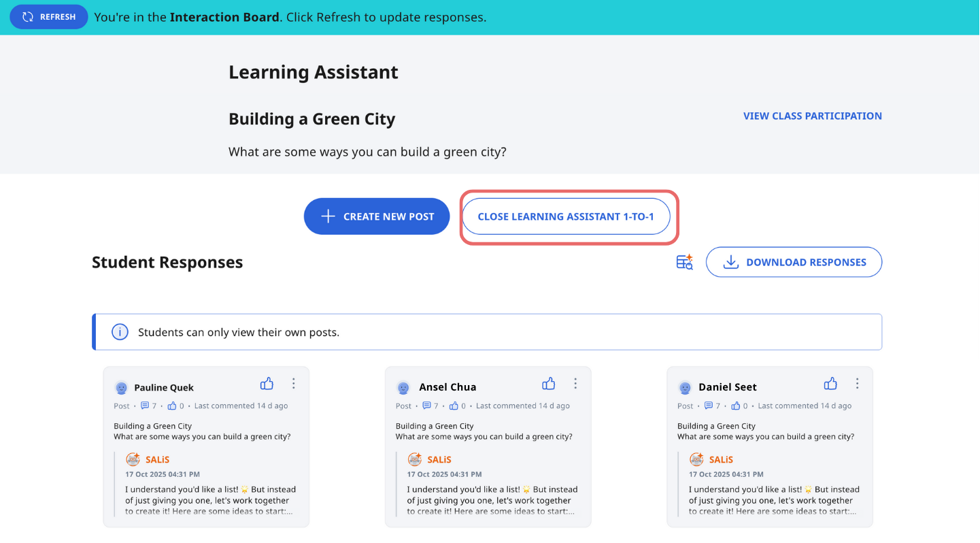980x543 pixels.
Task: Click thumbs-up icon on Daniel Seet's post
Action: (x=830, y=384)
